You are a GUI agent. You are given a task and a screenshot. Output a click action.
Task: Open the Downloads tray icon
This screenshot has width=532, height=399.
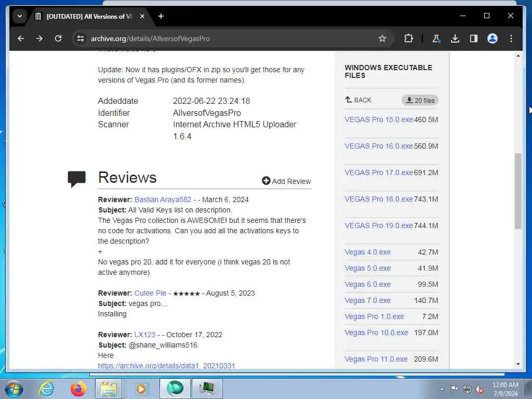455,38
